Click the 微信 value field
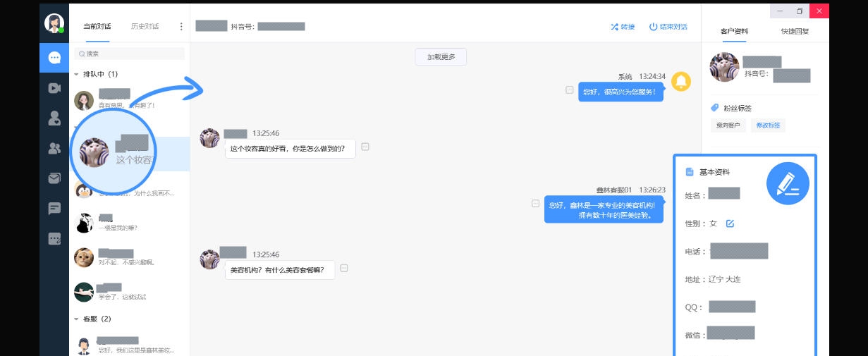 click(731, 333)
